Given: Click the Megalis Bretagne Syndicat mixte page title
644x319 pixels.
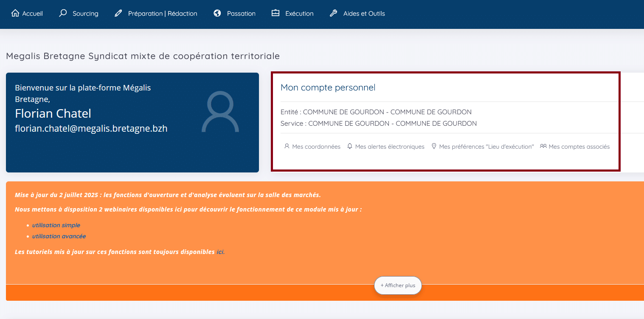Looking at the screenshot, I should 143,56.
